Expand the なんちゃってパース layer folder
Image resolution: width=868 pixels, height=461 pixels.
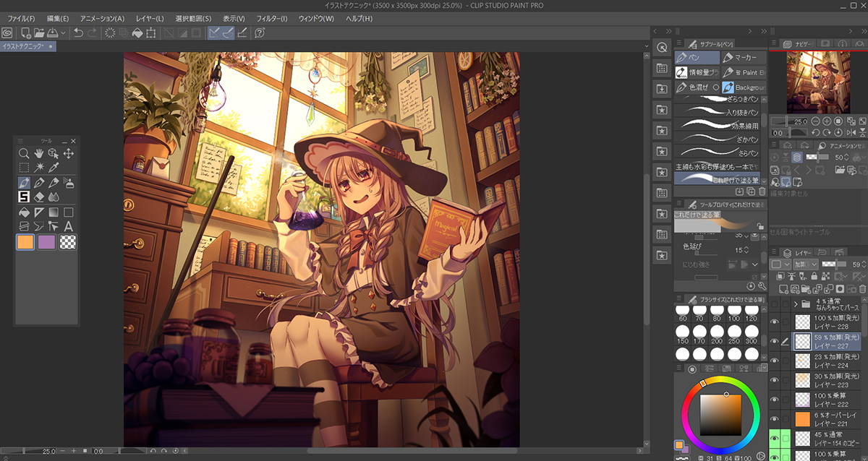click(x=796, y=303)
